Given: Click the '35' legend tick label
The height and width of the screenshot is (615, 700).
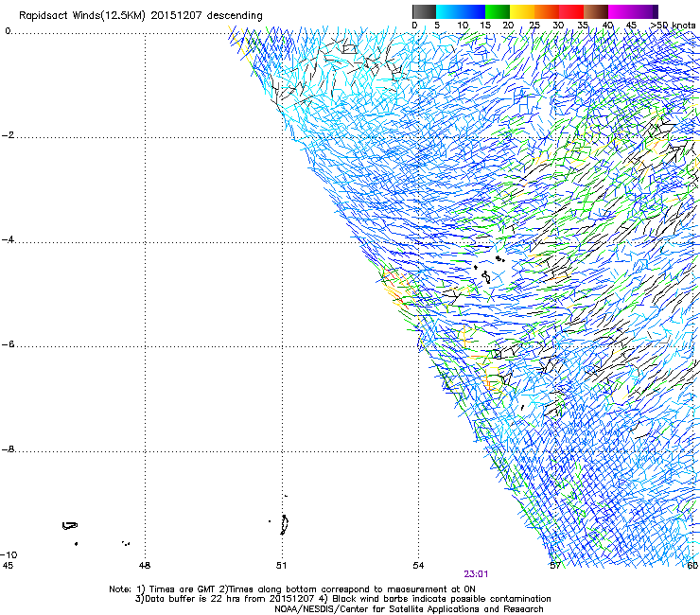Looking at the screenshot, I should pyautogui.click(x=583, y=26).
